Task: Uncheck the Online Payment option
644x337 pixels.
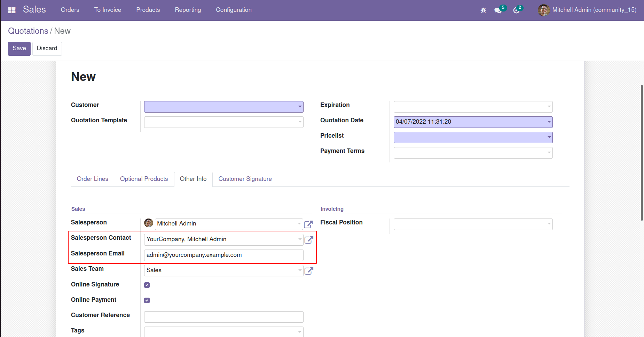Action: coord(147,300)
